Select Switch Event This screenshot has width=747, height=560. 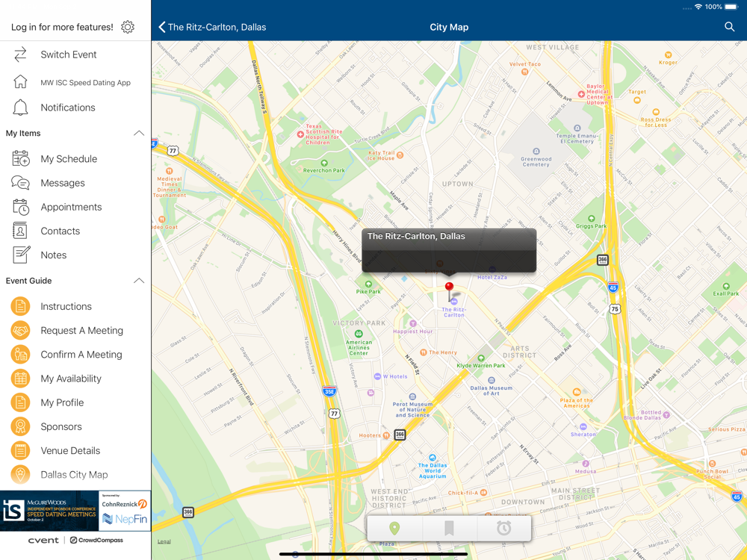[68, 55]
